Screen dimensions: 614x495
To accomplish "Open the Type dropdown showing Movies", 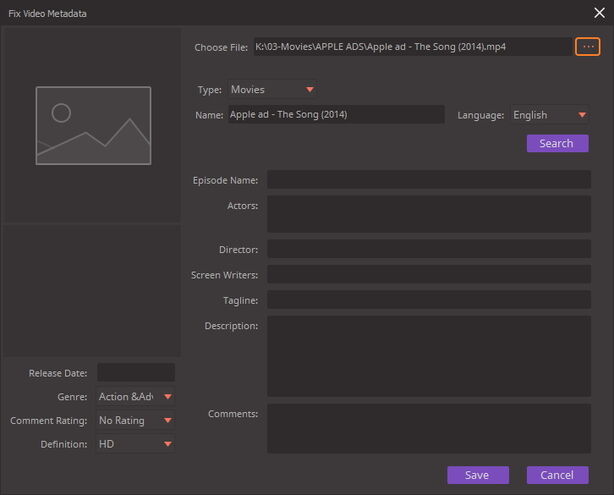I will click(x=272, y=90).
